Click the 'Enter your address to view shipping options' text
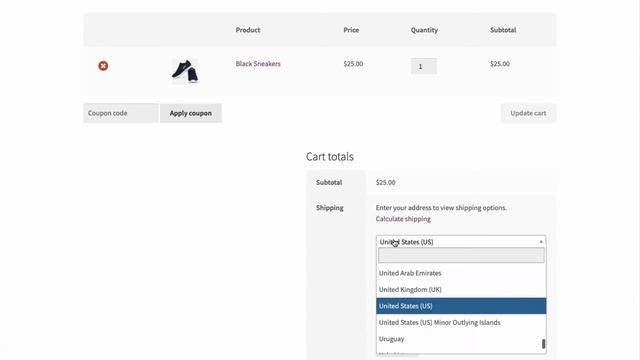 pos(441,208)
